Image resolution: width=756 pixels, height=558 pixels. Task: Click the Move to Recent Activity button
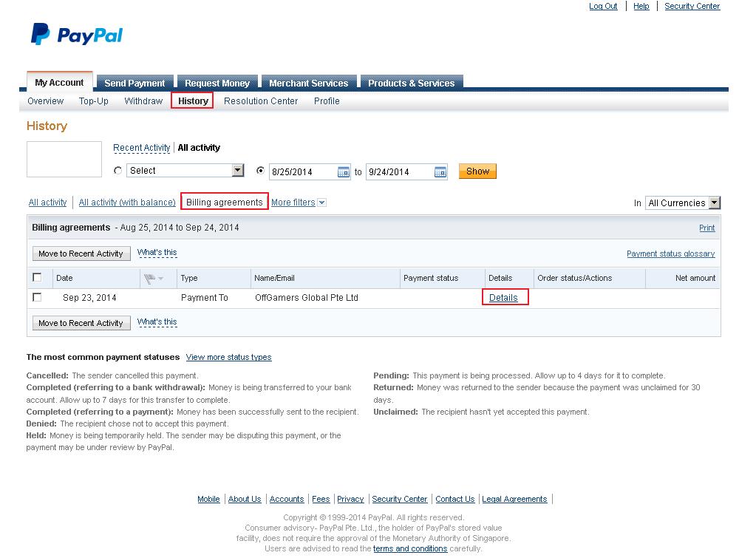pos(81,254)
